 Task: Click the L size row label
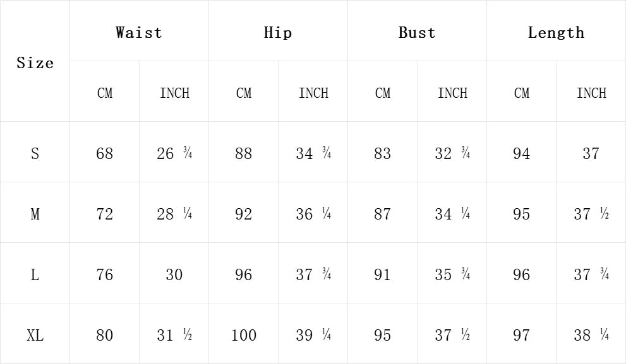[x=35, y=274]
